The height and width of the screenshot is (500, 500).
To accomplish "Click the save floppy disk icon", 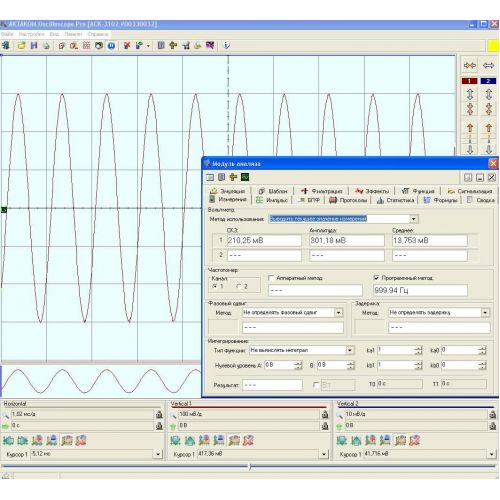I will click(x=34, y=46).
